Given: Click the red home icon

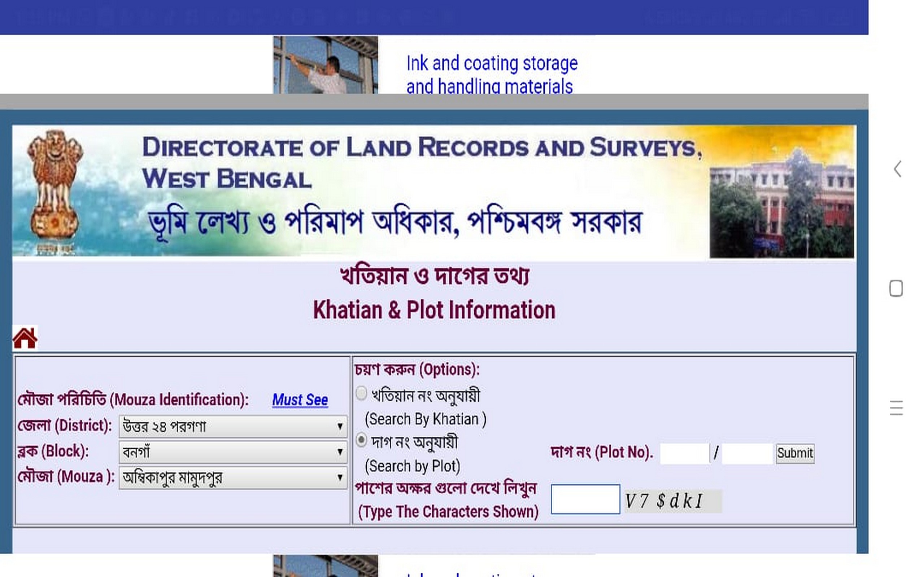Looking at the screenshot, I should [25, 338].
